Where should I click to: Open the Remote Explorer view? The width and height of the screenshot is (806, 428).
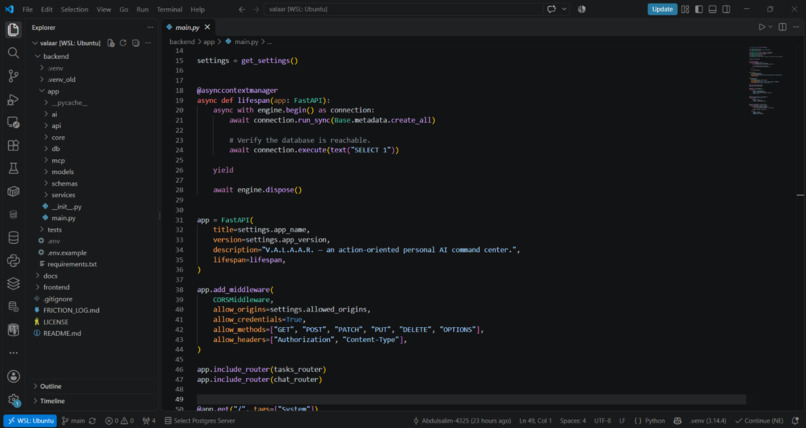click(13, 122)
